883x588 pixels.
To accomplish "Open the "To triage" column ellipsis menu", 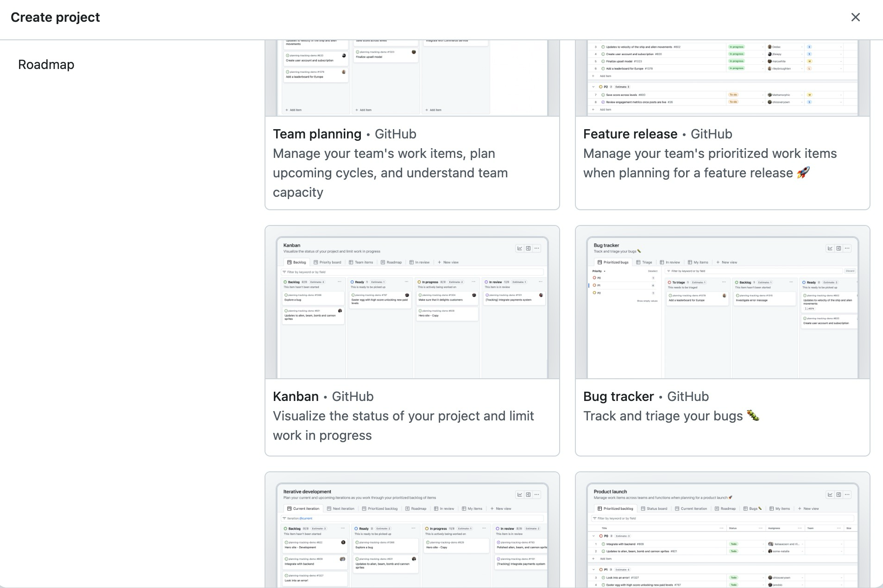I will click(724, 282).
